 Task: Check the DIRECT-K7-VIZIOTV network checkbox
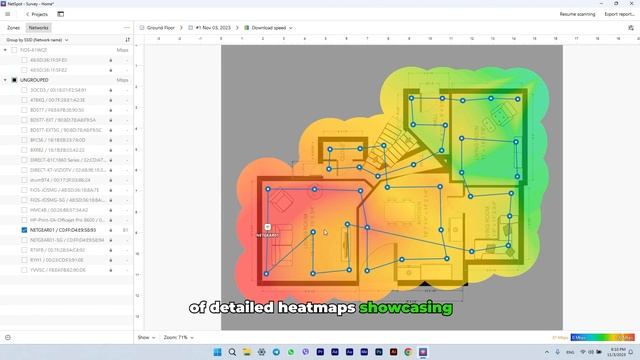24,170
